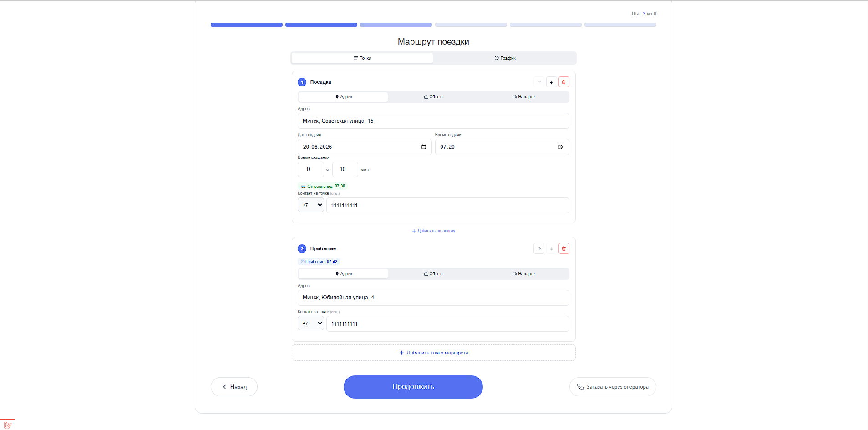Viewport: 868px width, 430px height.
Task: Select Адрес tab in Посадка section
Action: point(344,97)
